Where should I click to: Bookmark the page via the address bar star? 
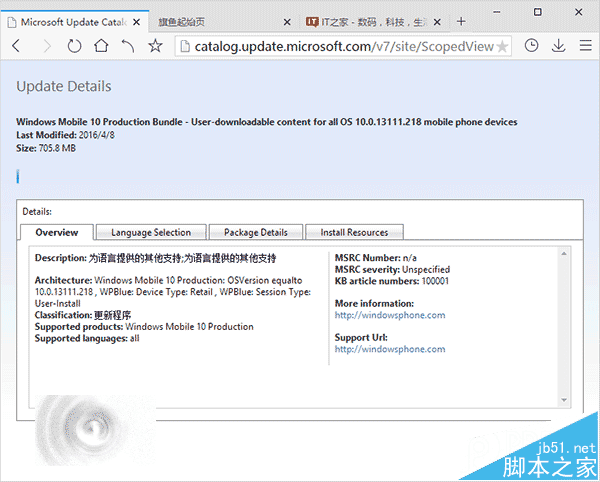(502, 46)
